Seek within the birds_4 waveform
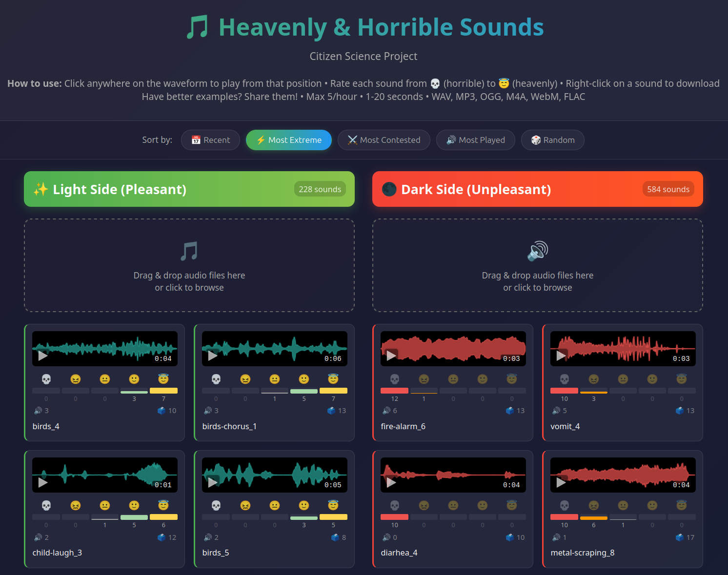Viewport: 728px width, 575px height. 105,348
